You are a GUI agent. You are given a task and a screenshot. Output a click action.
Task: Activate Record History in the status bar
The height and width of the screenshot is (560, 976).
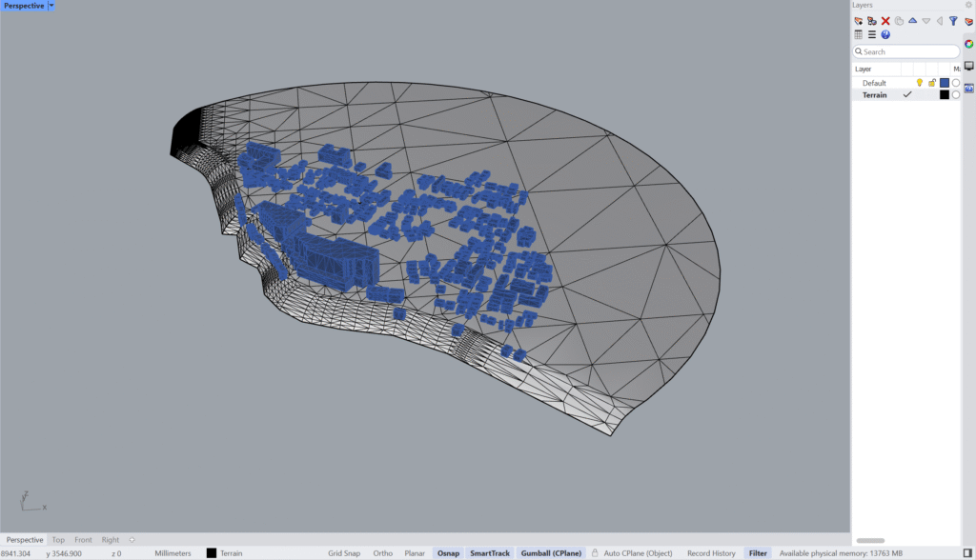coord(711,552)
